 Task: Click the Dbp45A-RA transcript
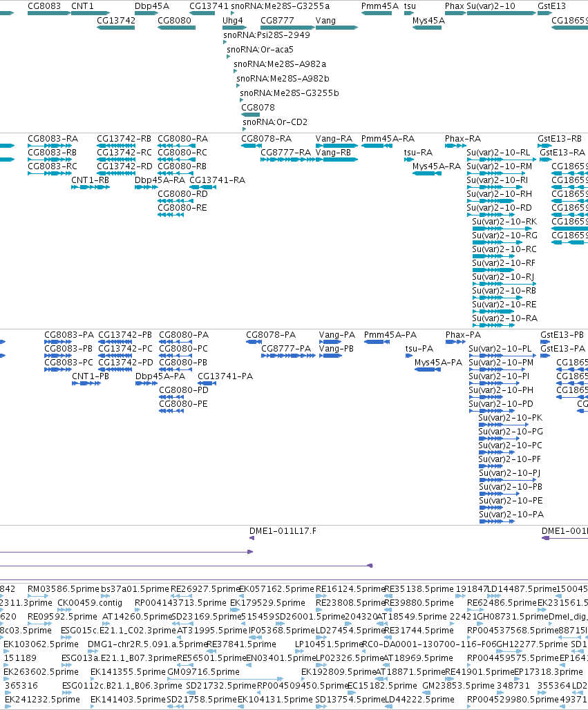pos(146,187)
